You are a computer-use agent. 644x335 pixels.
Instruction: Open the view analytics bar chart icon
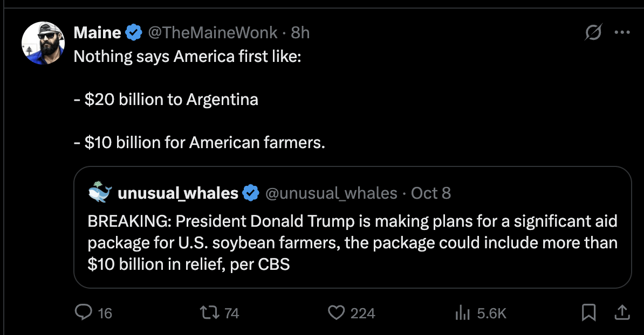point(463,312)
